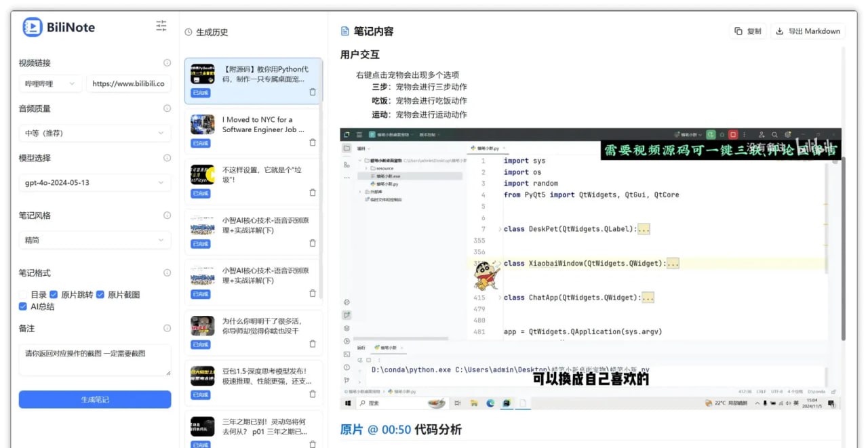Open the settings sliders icon at top left
The width and height of the screenshot is (868, 448).
(161, 26)
